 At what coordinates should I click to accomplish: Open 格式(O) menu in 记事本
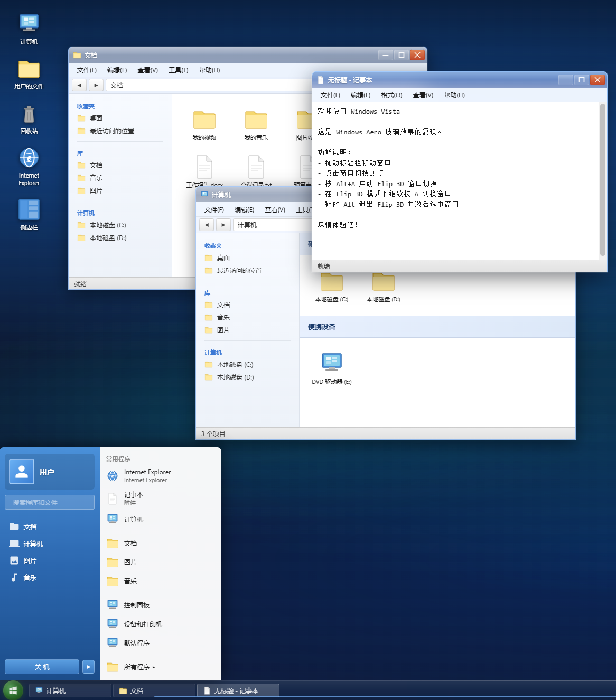tap(391, 95)
